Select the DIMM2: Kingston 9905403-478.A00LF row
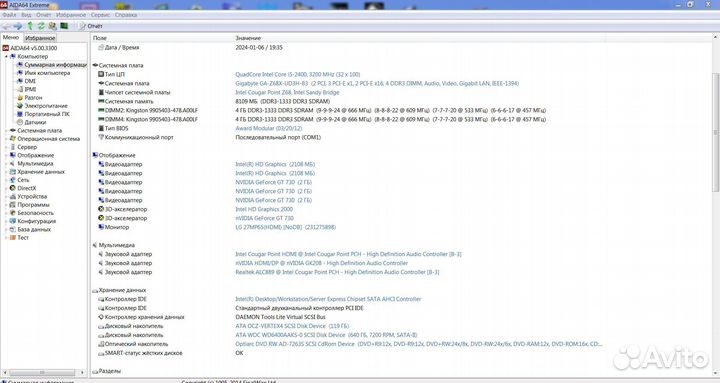The height and width of the screenshot is (383, 720). click(x=321, y=111)
